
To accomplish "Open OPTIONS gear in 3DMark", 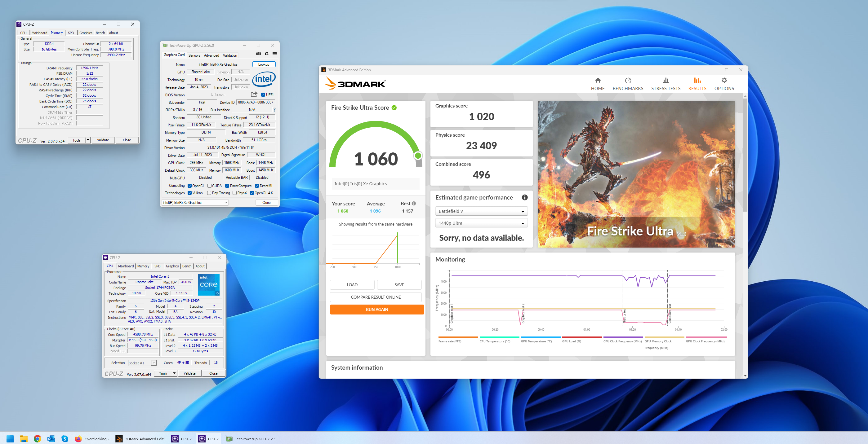I will tap(724, 80).
